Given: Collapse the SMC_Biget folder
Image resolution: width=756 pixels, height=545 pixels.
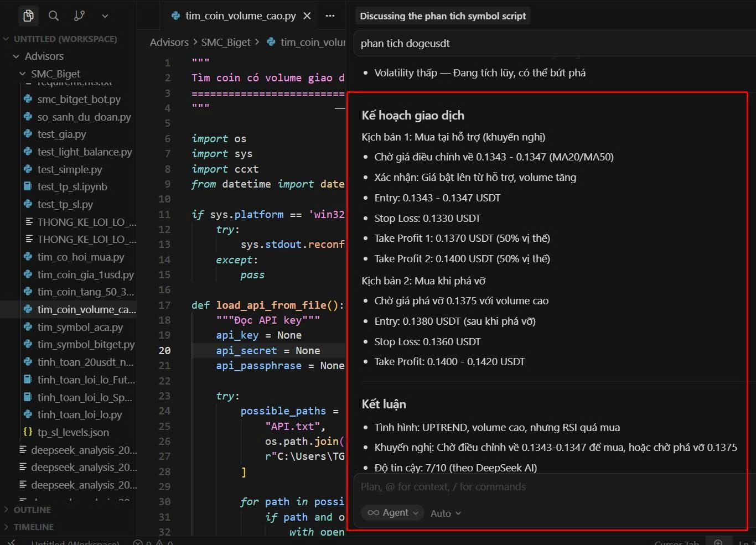Looking at the screenshot, I should click(55, 74).
